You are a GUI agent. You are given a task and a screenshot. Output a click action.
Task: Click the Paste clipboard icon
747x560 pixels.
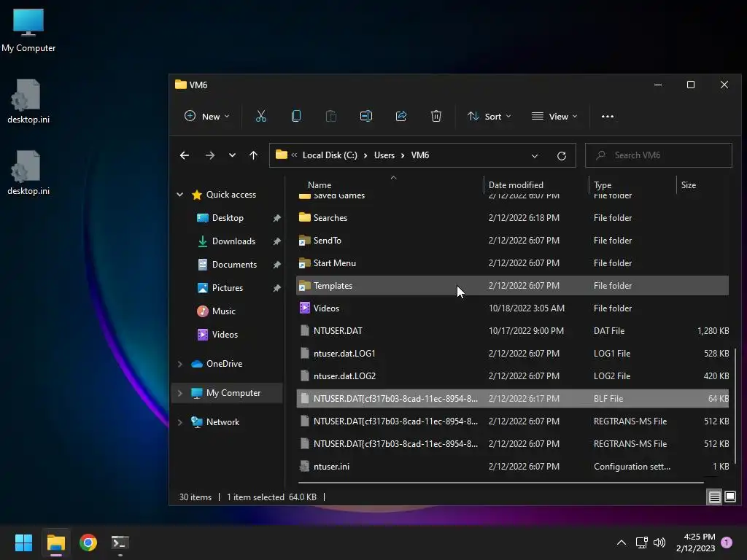pos(330,116)
